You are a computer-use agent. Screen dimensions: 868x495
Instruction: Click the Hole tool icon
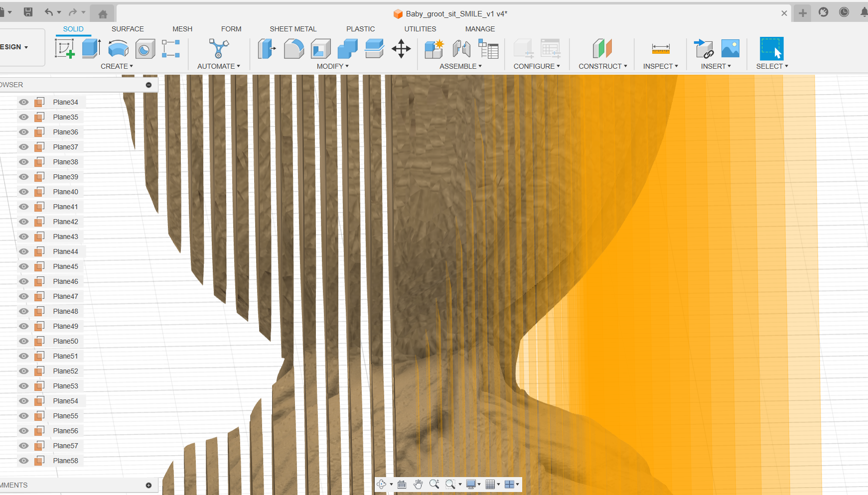145,49
